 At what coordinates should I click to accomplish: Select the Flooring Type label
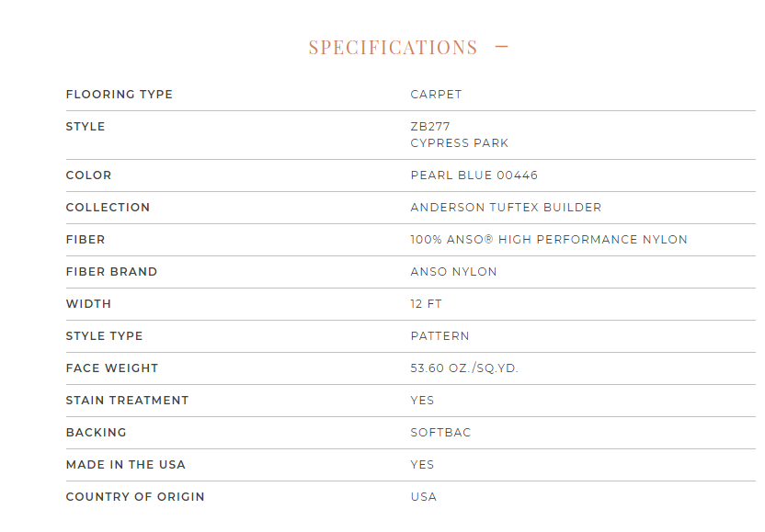[x=120, y=94]
